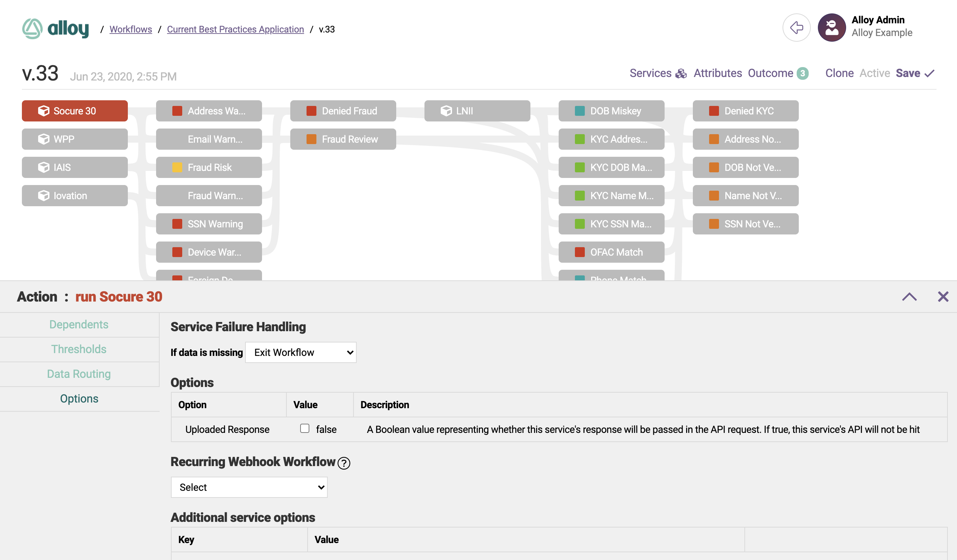The height and width of the screenshot is (560, 957).
Task: Click the red swatch on Denied Fraud
Action: coord(311,111)
